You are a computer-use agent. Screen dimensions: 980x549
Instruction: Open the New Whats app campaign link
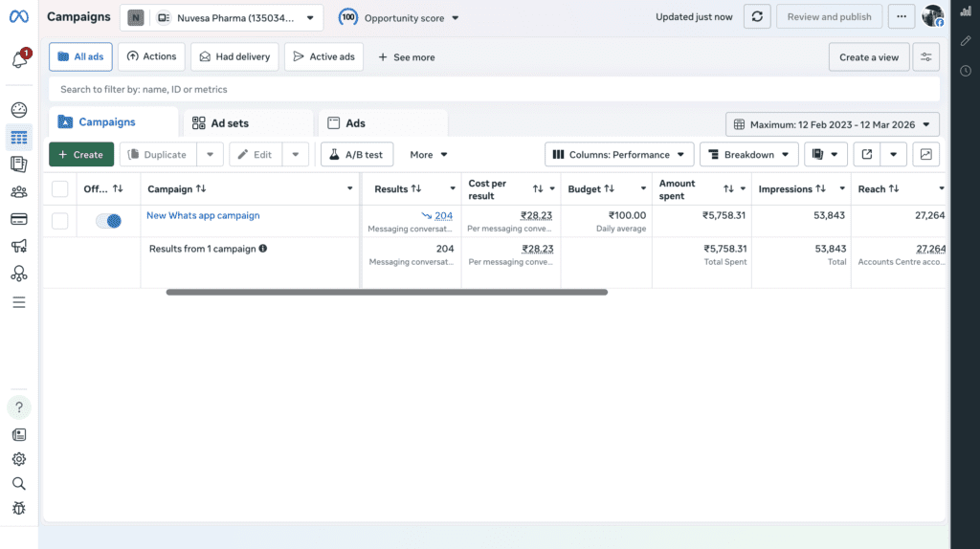coord(203,216)
